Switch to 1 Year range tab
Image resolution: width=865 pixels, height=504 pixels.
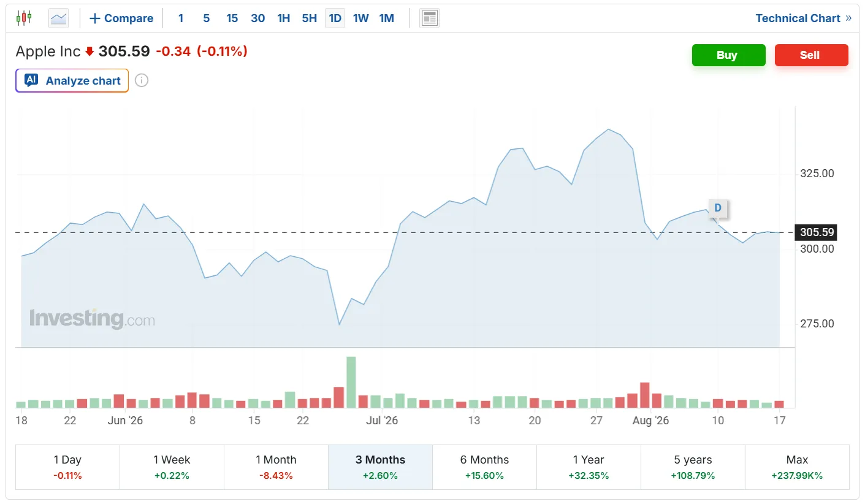(589, 467)
